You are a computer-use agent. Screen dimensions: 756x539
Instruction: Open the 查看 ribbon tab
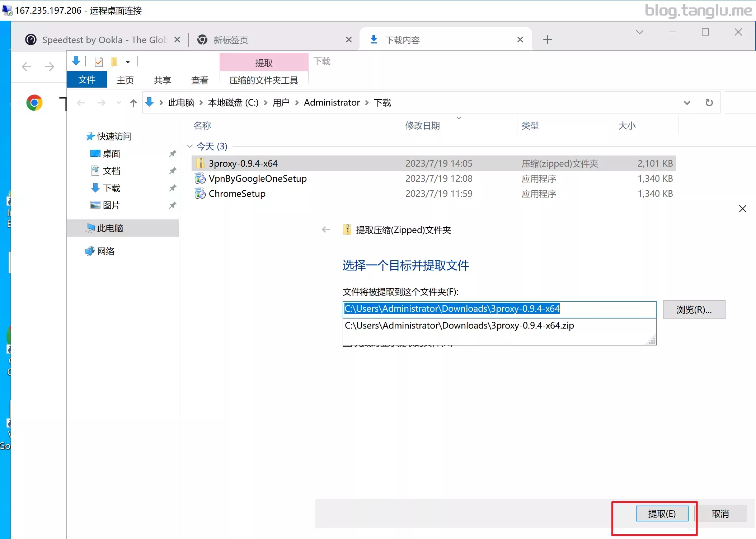[x=199, y=80]
